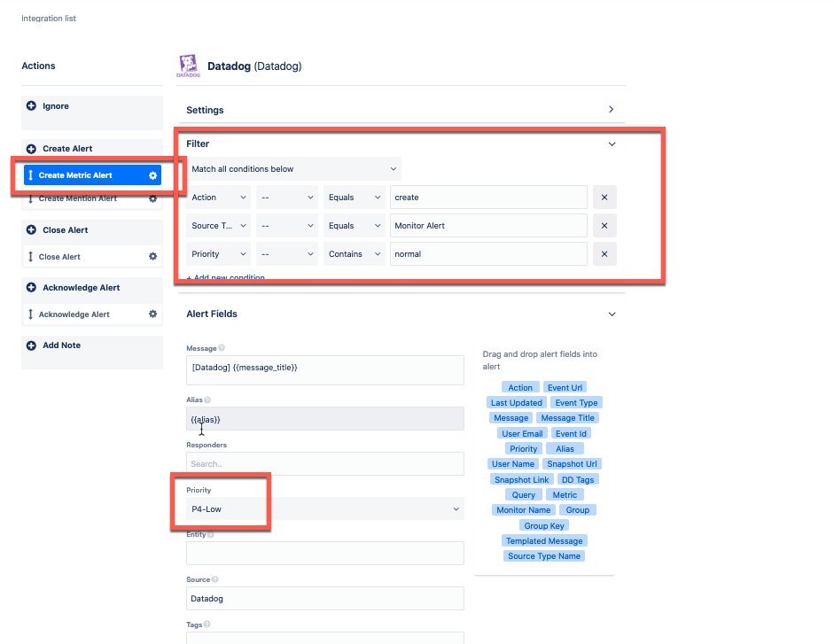Grab reorder handle of Close Alert action
This screenshot has width=834, height=644.
[30, 256]
